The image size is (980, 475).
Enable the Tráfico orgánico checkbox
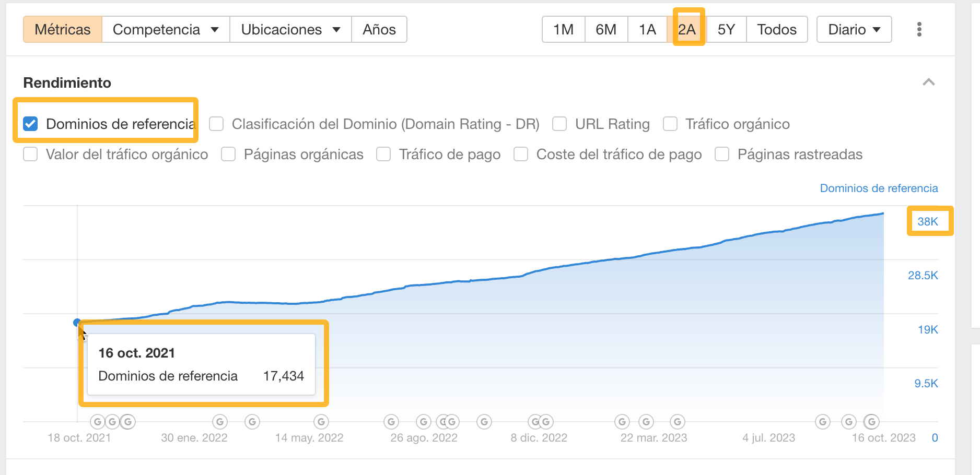[670, 124]
